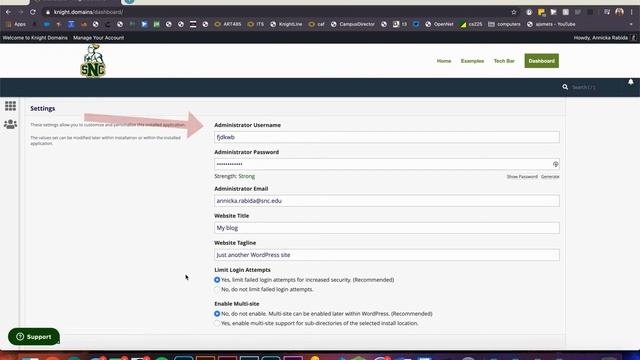Screen dimensions: 640x360
Task: Open the KnightLine bookmark
Action: pos(286,24)
